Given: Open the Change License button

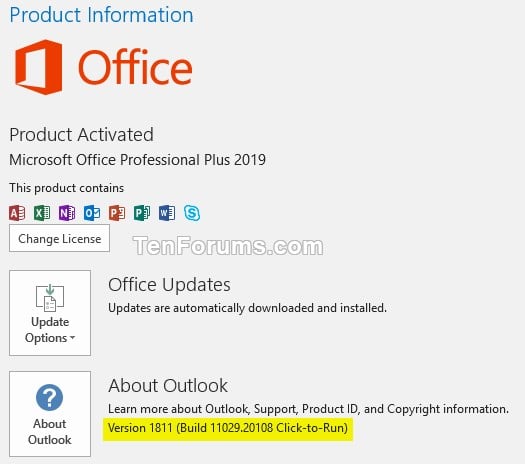Looking at the screenshot, I should [x=59, y=238].
